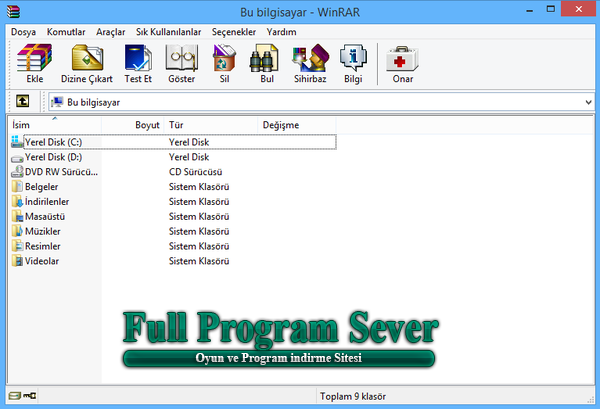Click the Yerel Disk (D:) drive icon

pyautogui.click(x=17, y=158)
